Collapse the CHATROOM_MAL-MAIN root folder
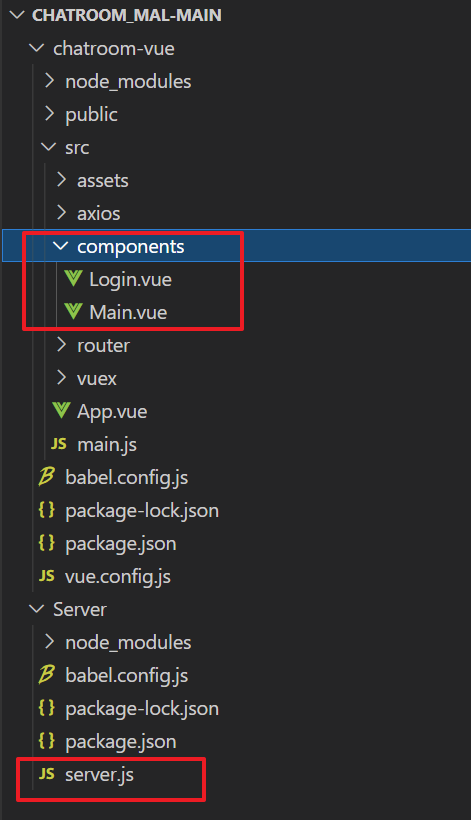This screenshot has height=820, width=471. point(17,15)
